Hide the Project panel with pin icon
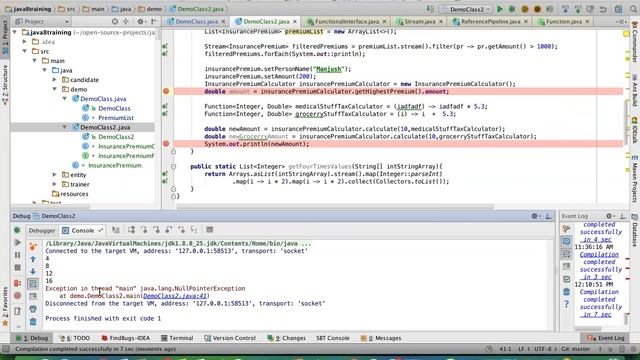This screenshot has width=640, height=360. coord(154,22)
